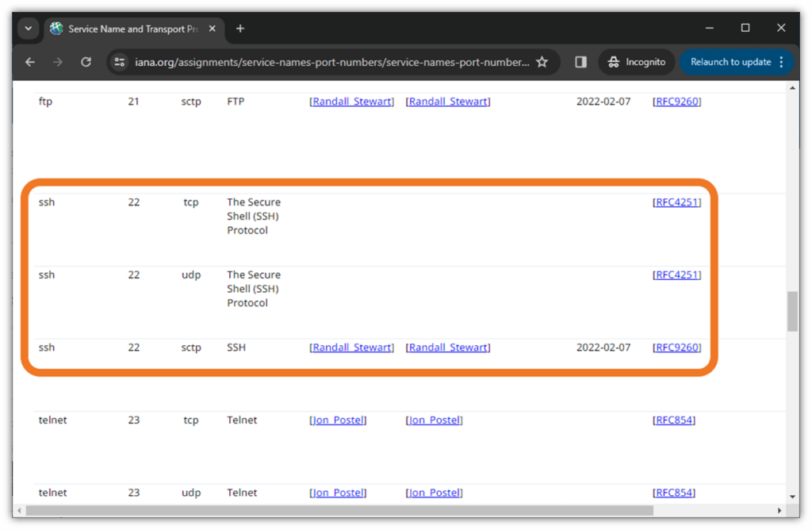The height and width of the screenshot is (530, 812).
Task: Open the site information icon in address bar
Action: 119,62
